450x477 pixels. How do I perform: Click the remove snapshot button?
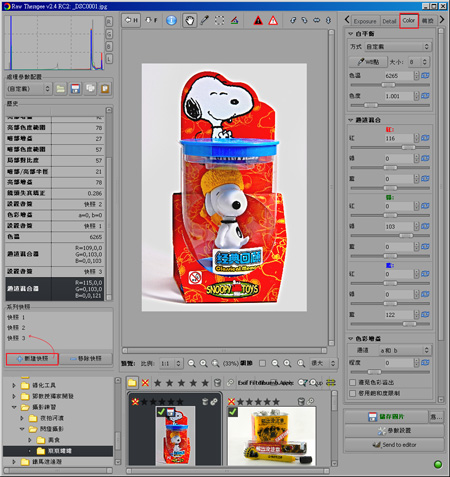pos(86,359)
